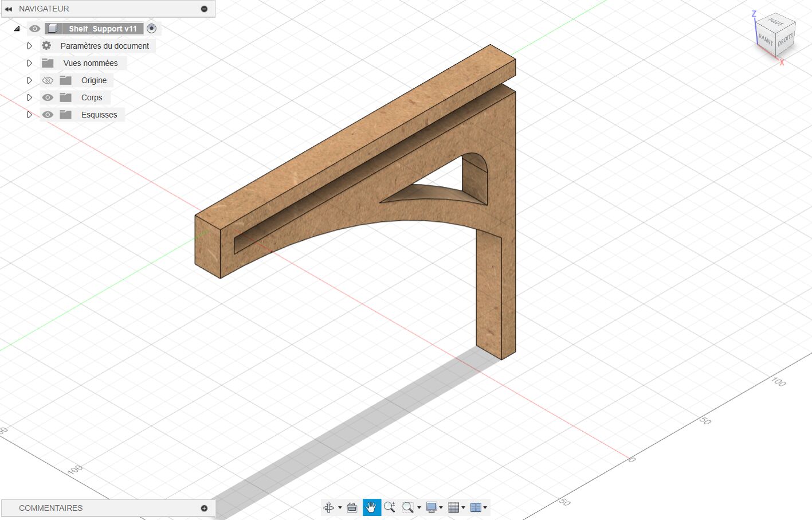Click the HAUT face of ViewCube

(775, 22)
